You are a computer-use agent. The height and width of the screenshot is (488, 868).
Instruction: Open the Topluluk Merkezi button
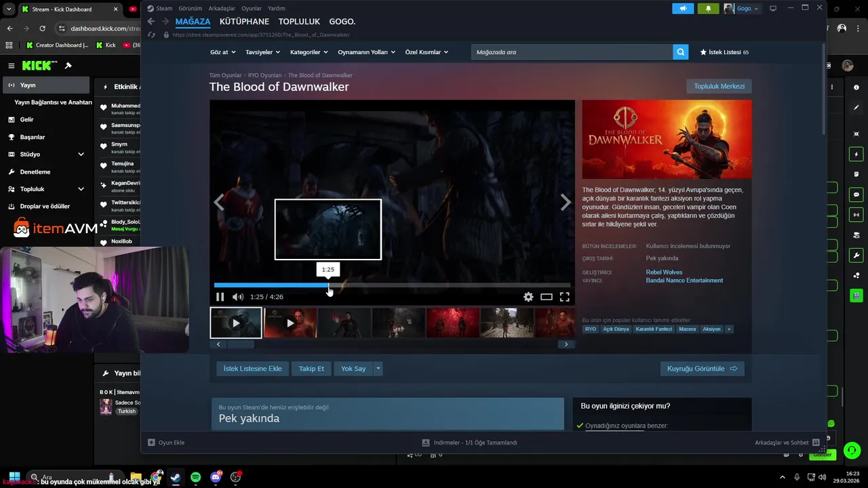tap(719, 86)
